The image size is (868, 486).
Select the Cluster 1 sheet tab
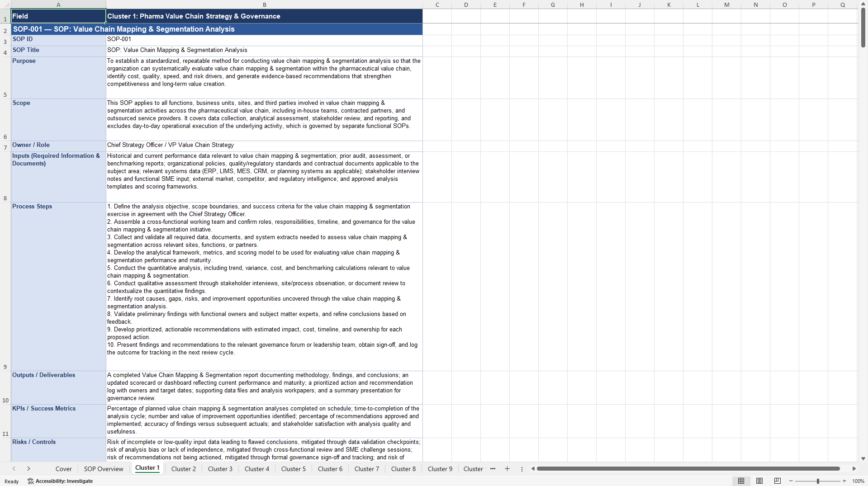coord(147,468)
